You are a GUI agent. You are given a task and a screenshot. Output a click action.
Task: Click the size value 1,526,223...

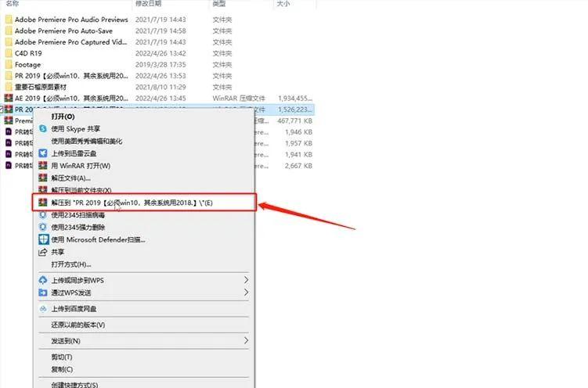[x=295, y=110]
